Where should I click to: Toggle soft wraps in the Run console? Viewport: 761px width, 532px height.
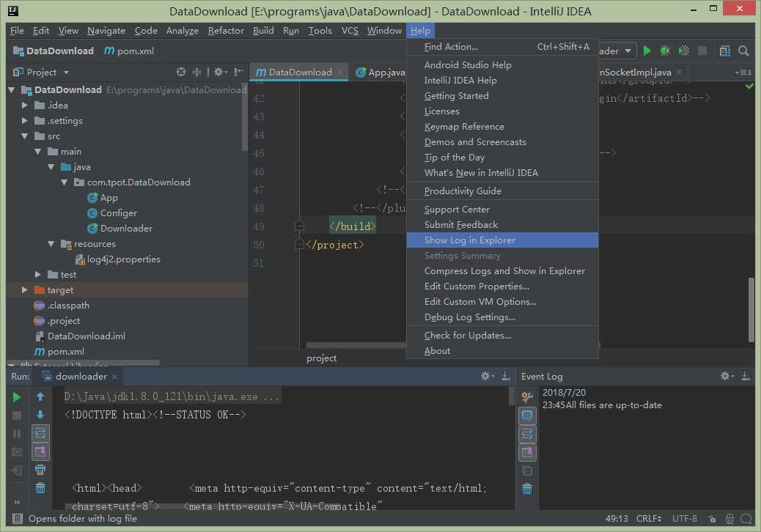pyautogui.click(x=40, y=433)
